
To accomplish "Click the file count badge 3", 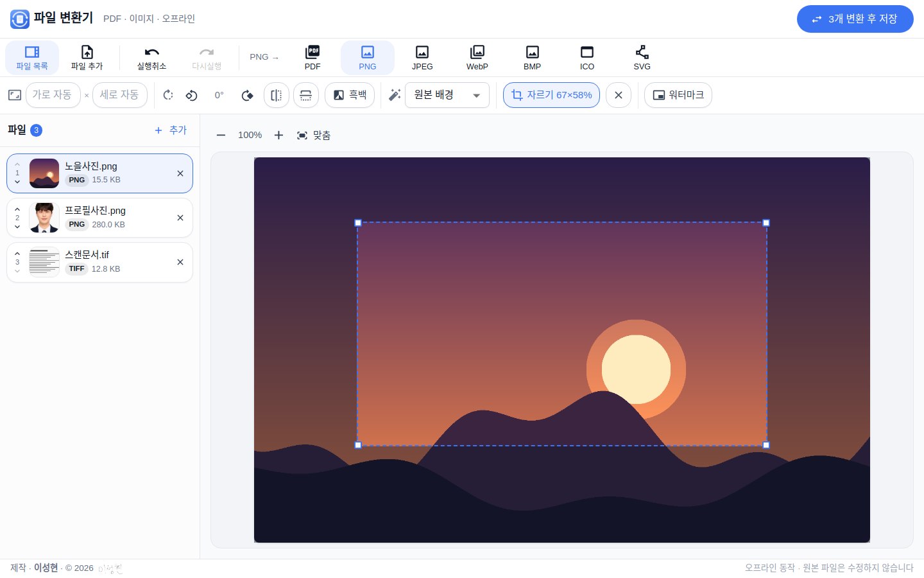I will click(37, 130).
